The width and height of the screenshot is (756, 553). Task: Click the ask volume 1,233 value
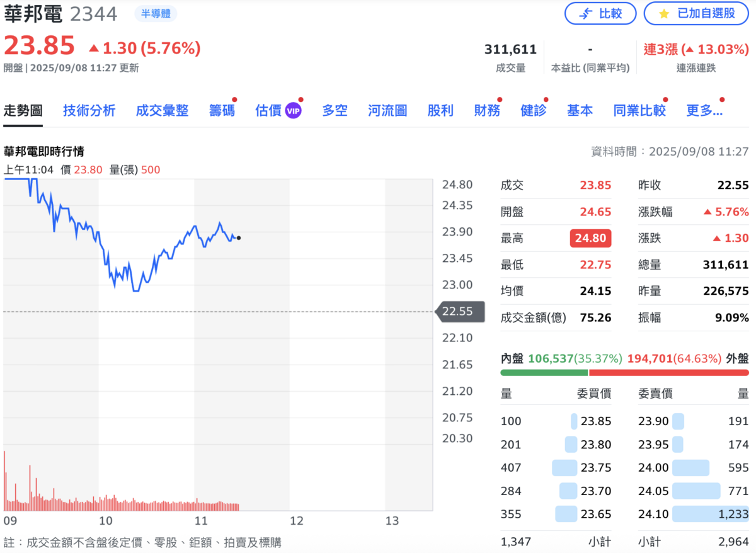pyautogui.click(x=733, y=514)
